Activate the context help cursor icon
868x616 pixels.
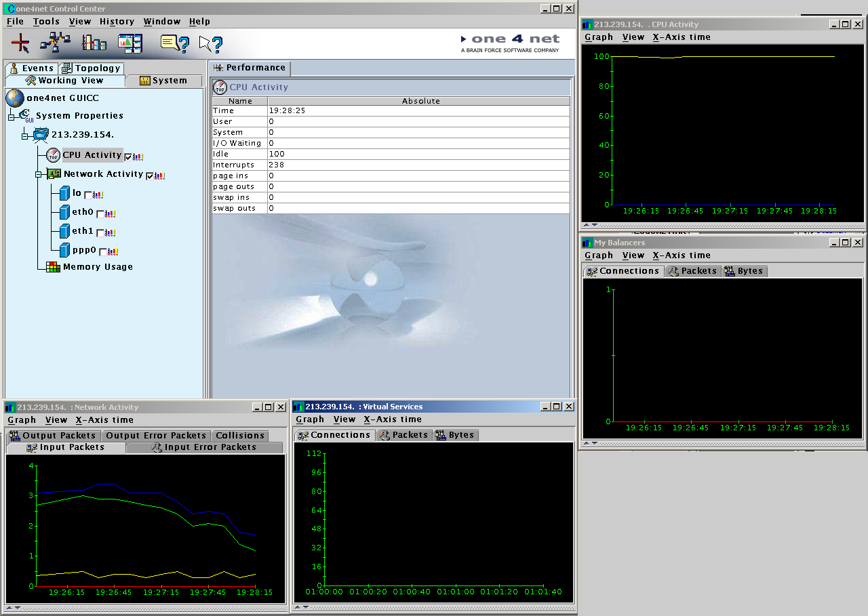click(211, 44)
